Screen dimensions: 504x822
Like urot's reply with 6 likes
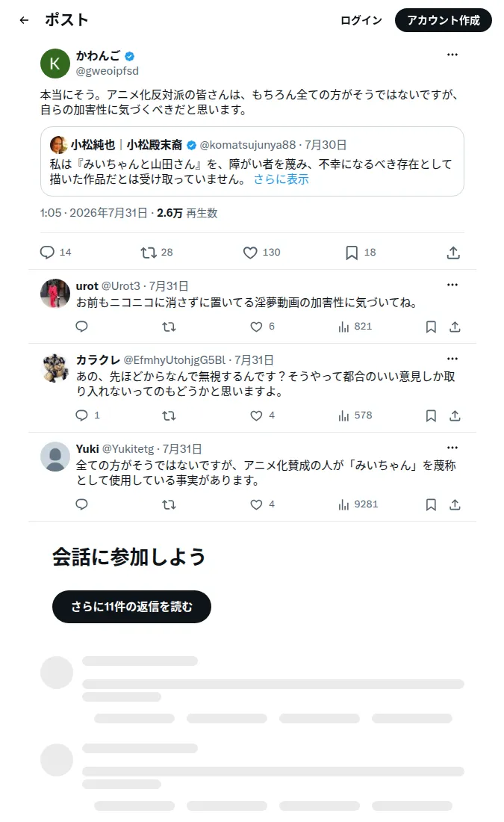[263, 327]
